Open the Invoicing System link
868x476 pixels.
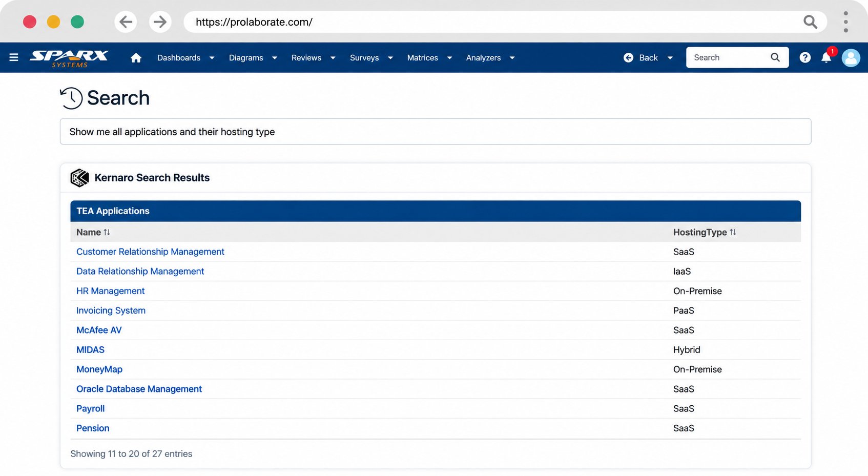pos(111,311)
